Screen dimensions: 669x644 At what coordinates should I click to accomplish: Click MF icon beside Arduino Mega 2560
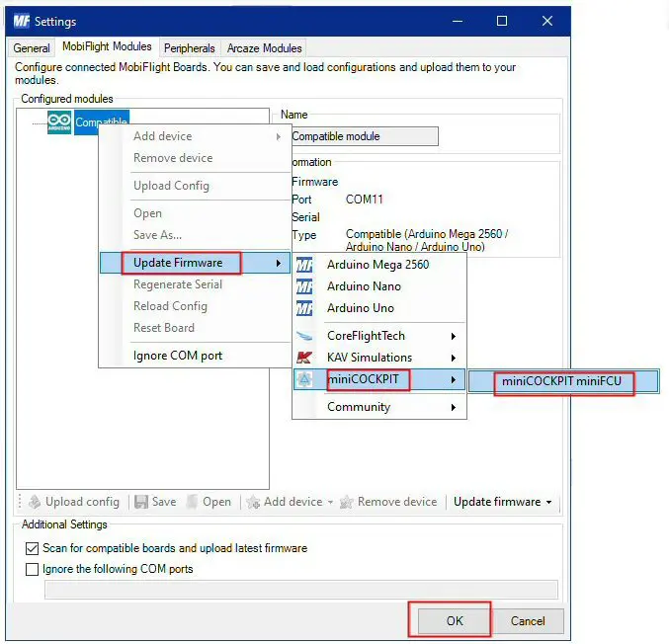coord(304,265)
